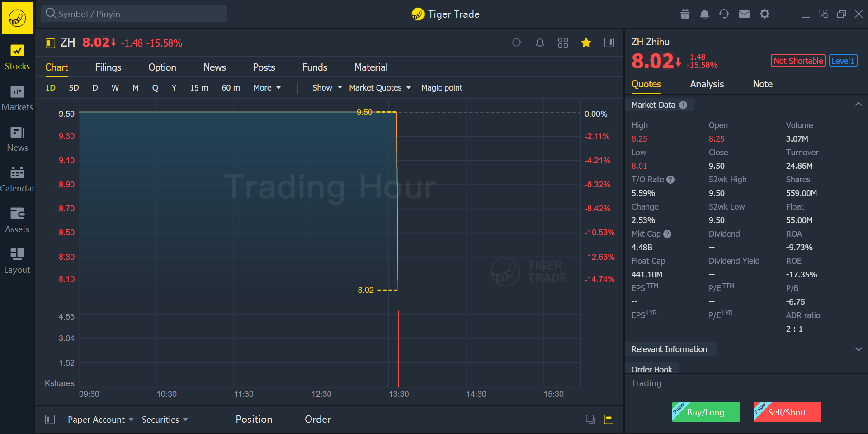Open the messages envelope icon
The width and height of the screenshot is (868, 434).
tap(744, 14)
